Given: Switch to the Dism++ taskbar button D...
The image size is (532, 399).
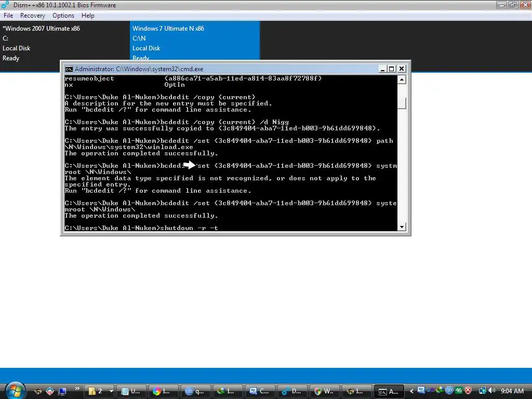Looking at the screenshot, I should (292, 391).
